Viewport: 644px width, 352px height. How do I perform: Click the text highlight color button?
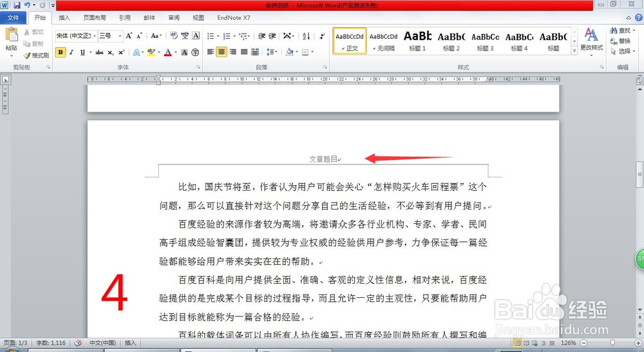coord(151,52)
